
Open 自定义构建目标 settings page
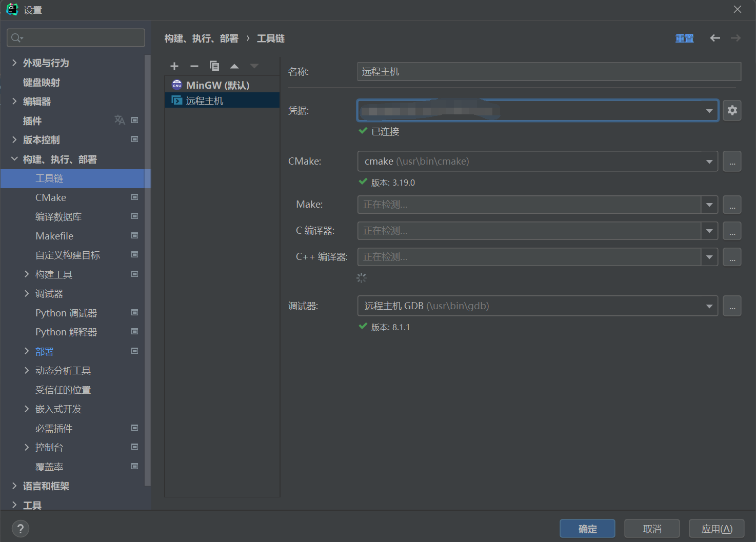point(68,255)
